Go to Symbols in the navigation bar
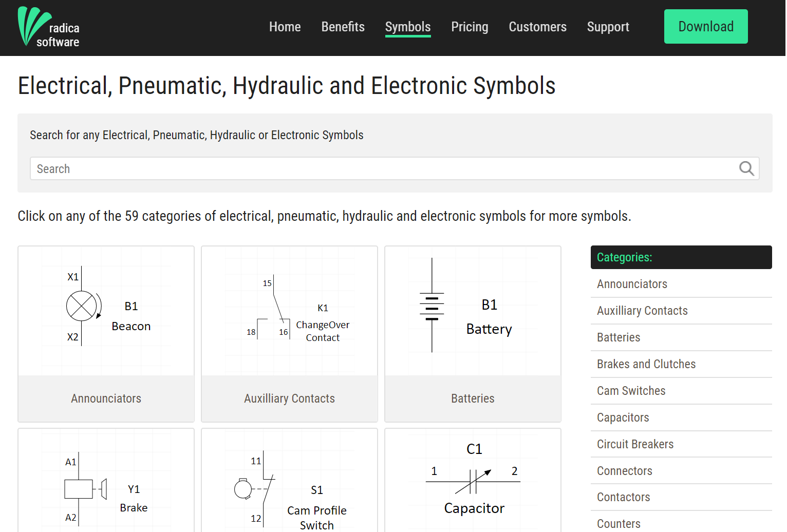The height and width of the screenshot is (532, 787). [x=408, y=27]
